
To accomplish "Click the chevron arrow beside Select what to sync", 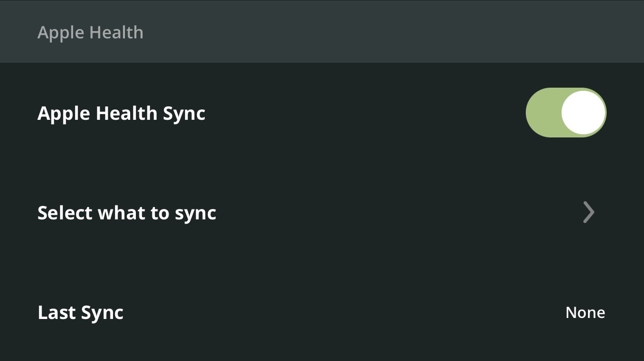I will [x=589, y=212].
